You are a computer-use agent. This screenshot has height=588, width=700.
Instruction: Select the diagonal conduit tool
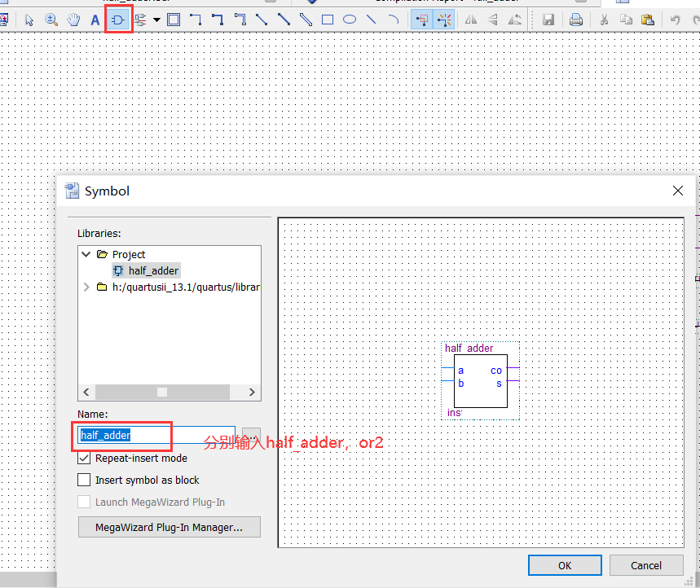click(306, 20)
